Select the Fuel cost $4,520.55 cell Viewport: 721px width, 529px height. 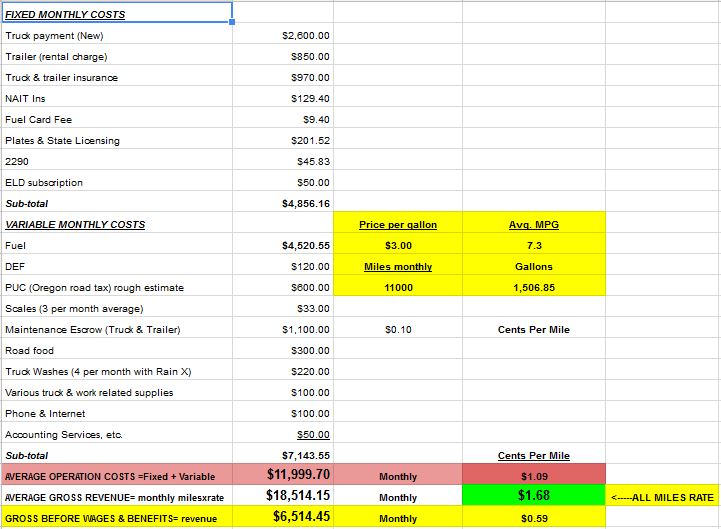(283, 246)
